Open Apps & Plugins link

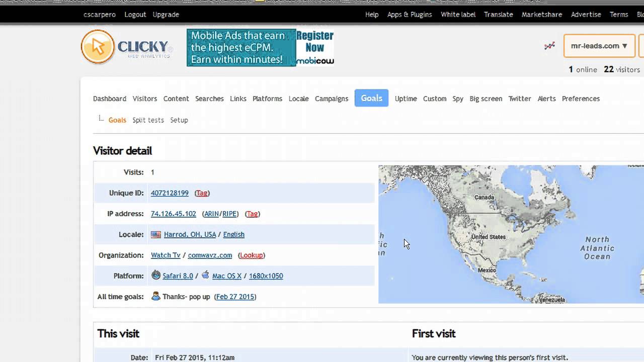coord(410,15)
